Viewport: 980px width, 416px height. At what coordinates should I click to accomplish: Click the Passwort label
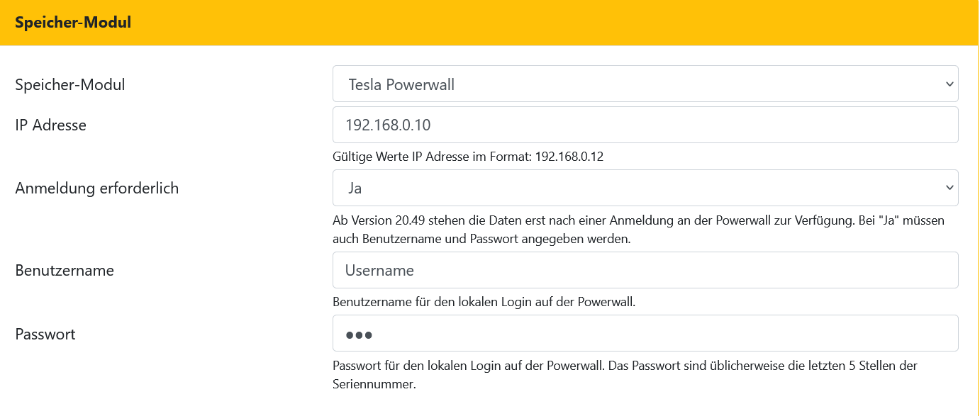(45, 334)
